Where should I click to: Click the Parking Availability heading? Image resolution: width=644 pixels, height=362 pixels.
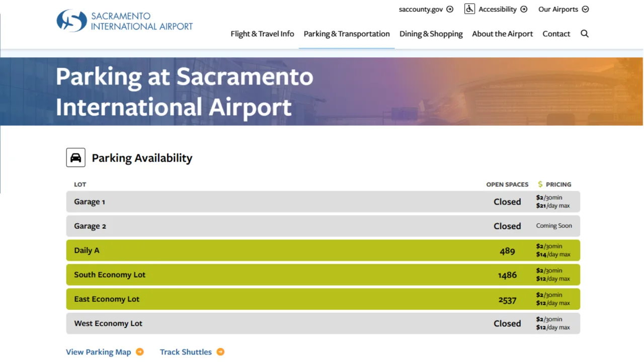tap(142, 158)
